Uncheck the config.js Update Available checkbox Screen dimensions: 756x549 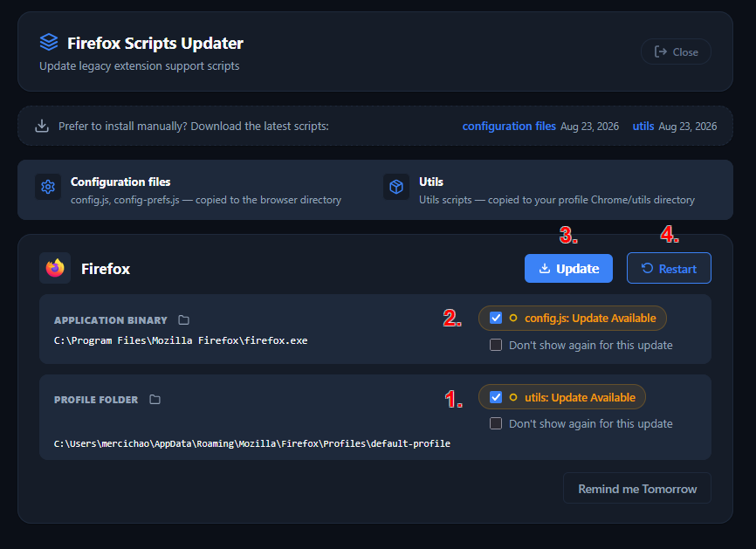[x=496, y=318]
